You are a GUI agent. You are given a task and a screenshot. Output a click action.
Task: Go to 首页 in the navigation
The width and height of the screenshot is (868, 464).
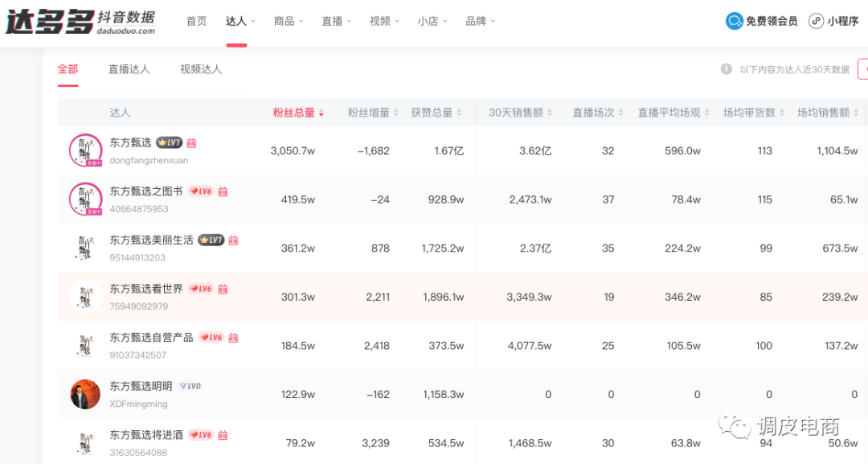point(197,21)
